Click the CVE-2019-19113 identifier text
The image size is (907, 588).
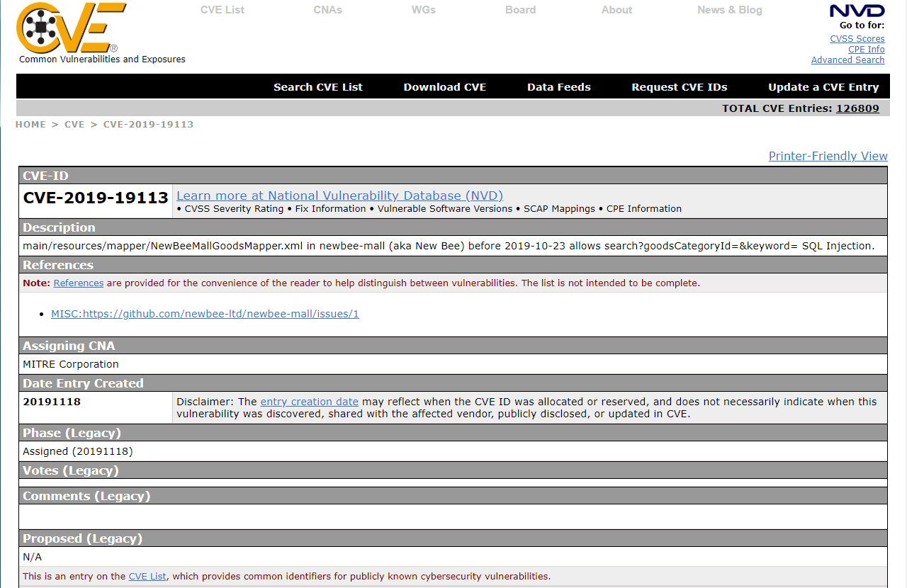click(x=96, y=198)
